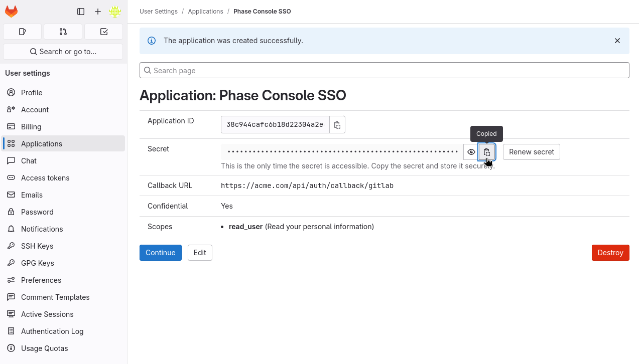639x364 pixels.
Task: Focus the Search page field
Action: tap(384, 70)
